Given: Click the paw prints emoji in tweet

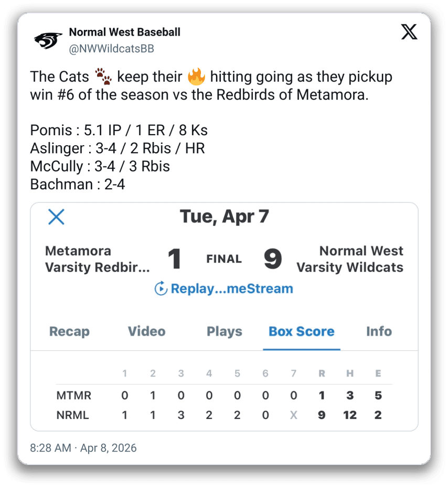Looking at the screenshot, I should click(x=103, y=78).
